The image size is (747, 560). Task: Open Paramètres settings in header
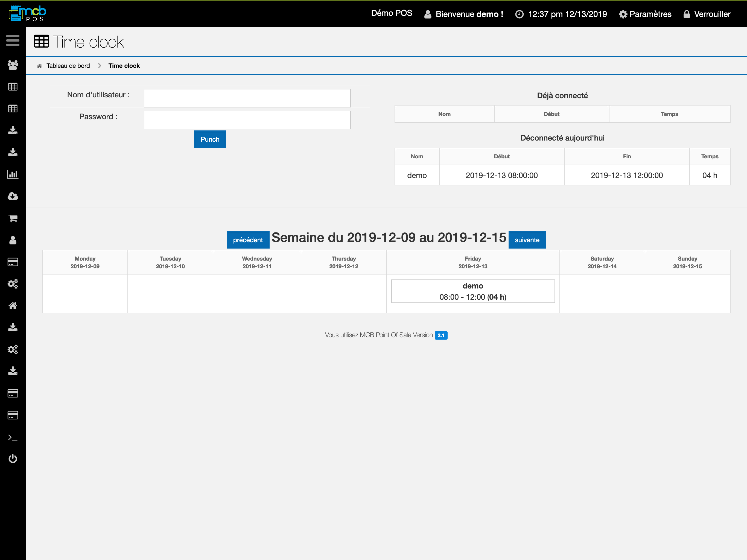(x=645, y=14)
